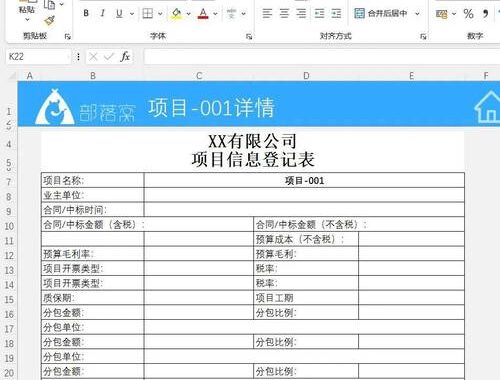Expand accounting format dropdown arrow
The width and height of the screenshot is (500, 380).
click(x=454, y=14)
